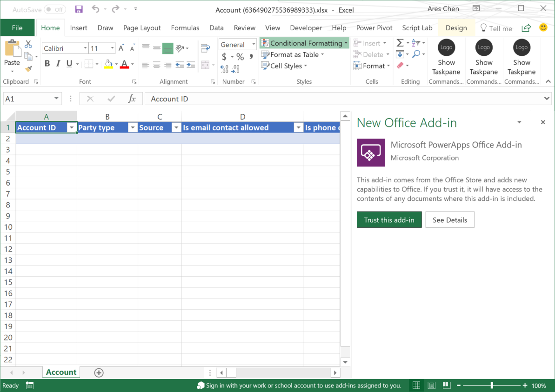Click the Undo arrow
The width and height of the screenshot is (555, 392).
[x=95, y=9]
